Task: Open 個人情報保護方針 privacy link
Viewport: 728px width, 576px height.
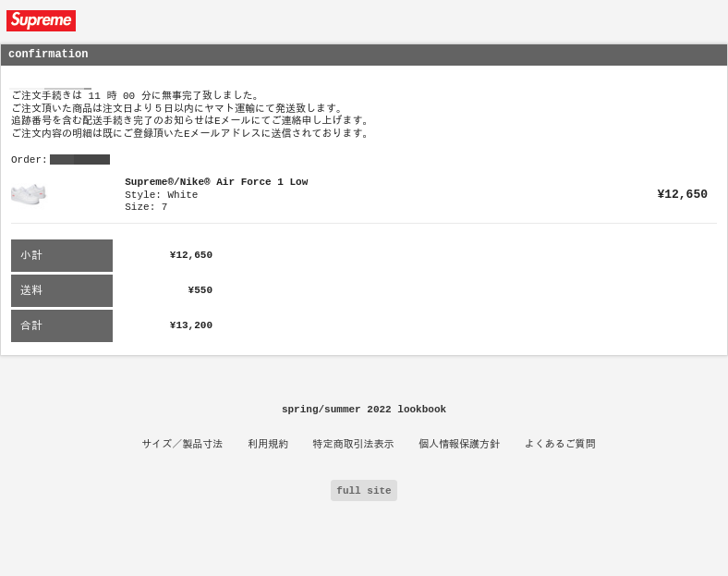Action: [459, 444]
